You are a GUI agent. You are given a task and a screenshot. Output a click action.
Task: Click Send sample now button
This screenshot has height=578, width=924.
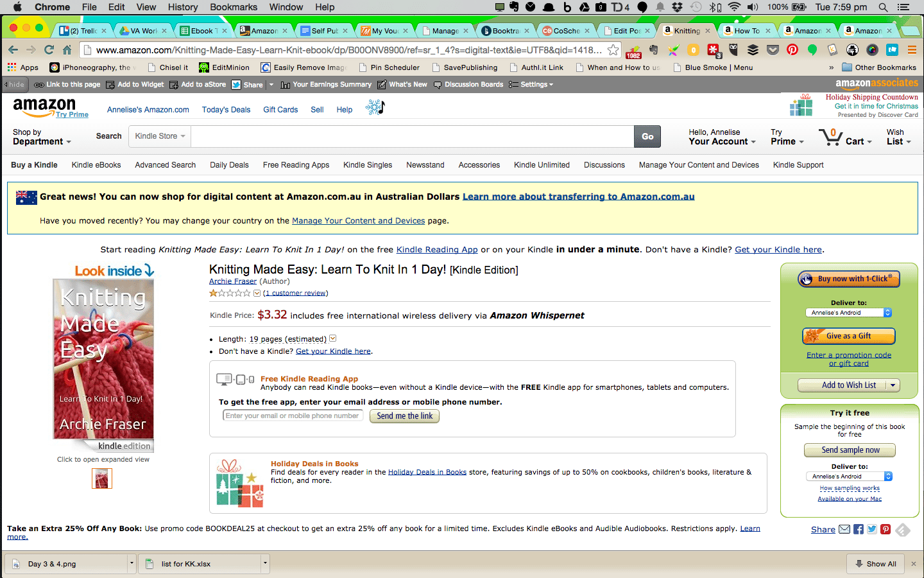point(850,450)
